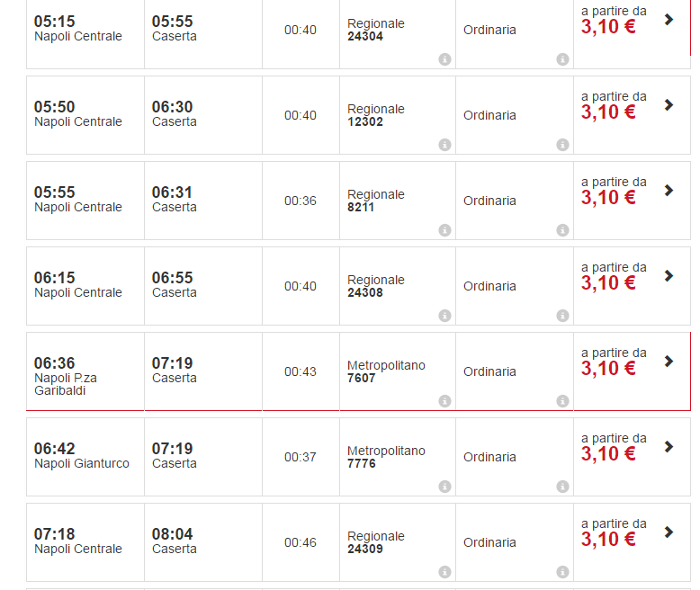The image size is (700, 590).
Task: Select 3,10 € fare for 06:15 train
Action: coord(608,282)
